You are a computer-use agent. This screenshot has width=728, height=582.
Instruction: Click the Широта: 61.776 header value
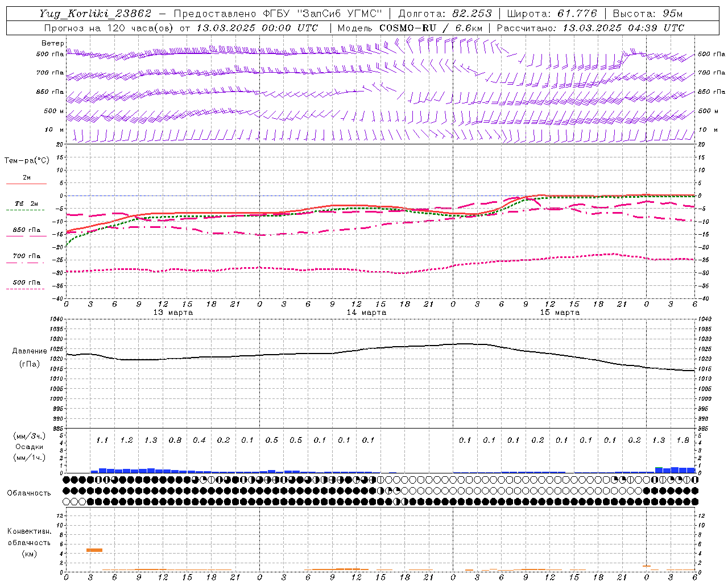tap(552, 14)
